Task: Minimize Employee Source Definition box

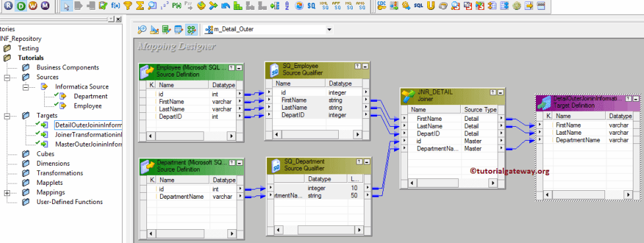Action: pyautogui.click(x=239, y=68)
